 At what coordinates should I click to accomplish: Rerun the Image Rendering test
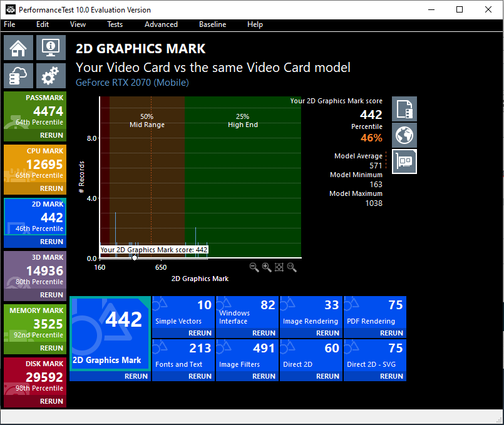(327, 333)
